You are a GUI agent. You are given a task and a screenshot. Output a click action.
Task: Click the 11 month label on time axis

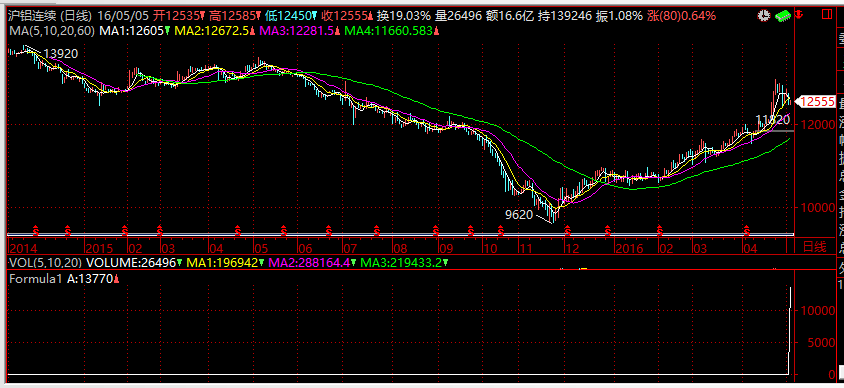coord(526,249)
